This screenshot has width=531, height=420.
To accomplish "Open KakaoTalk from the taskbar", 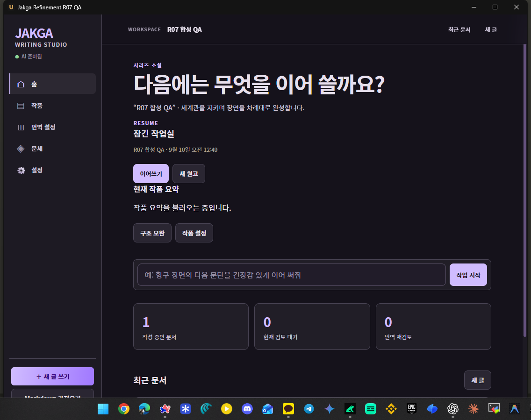I will pyautogui.click(x=288, y=409).
